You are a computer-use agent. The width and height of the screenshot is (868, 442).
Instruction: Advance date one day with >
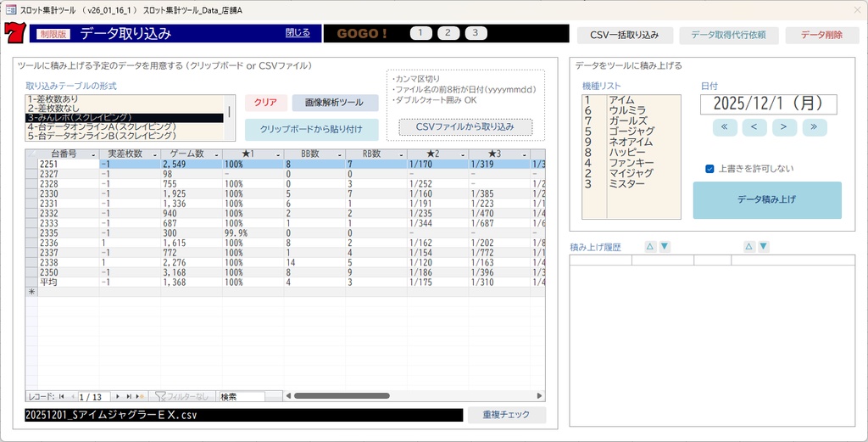point(784,127)
